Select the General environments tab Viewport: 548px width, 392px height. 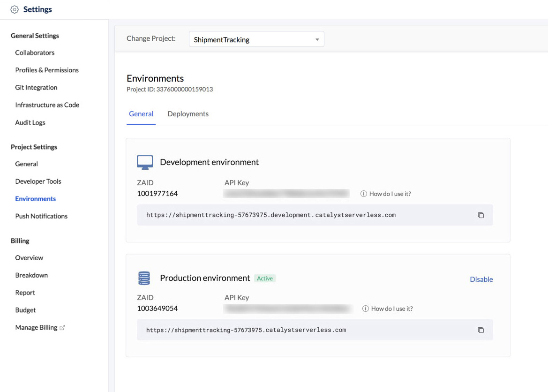coord(141,114)
